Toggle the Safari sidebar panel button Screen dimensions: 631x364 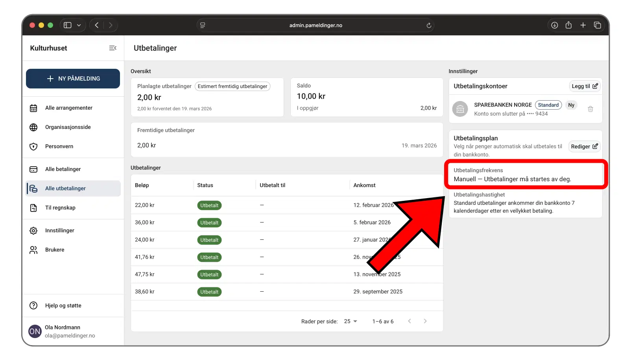pos(68,25)
